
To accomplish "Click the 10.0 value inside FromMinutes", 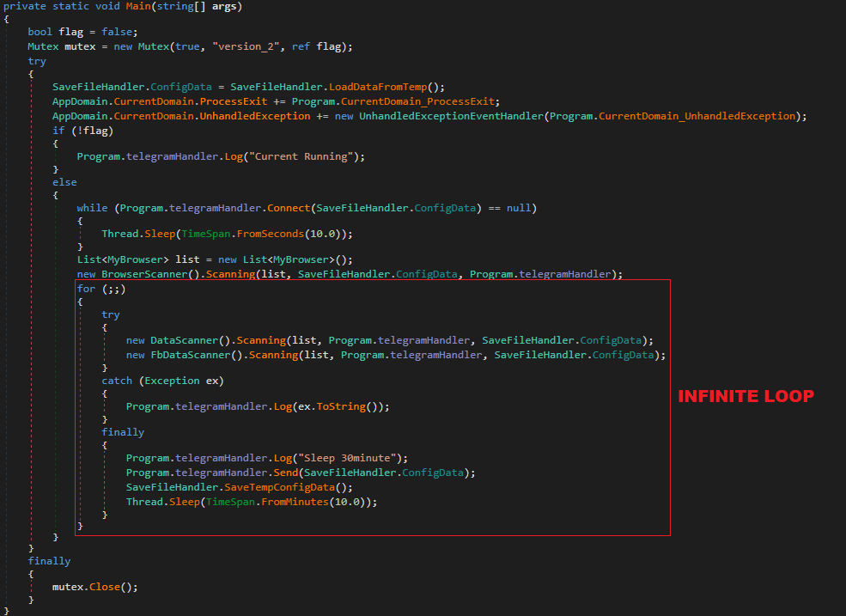I will point(347,502).
